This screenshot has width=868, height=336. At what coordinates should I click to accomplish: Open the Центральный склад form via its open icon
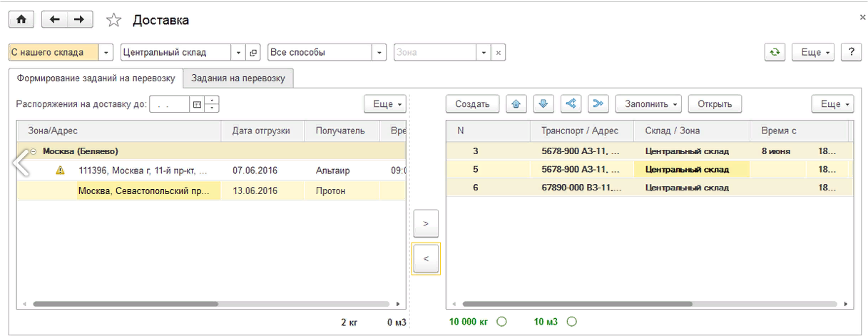pyautogui.click(x=253, y=53)
